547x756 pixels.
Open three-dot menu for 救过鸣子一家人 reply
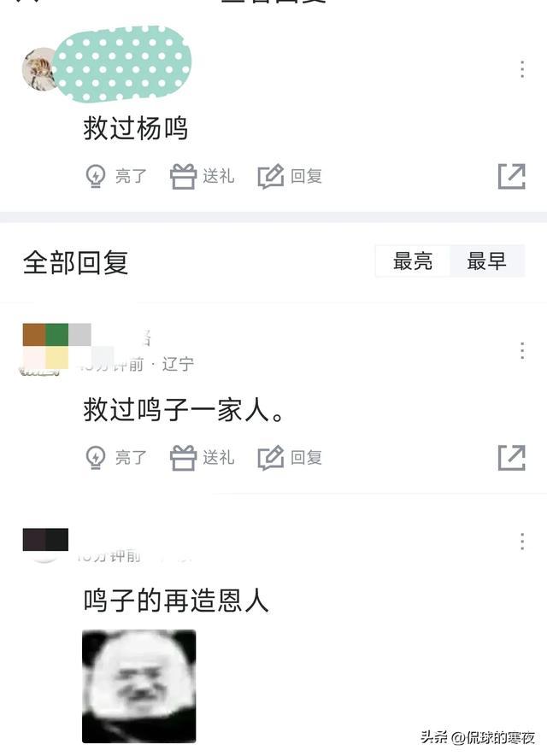click(x=522, y=350)
